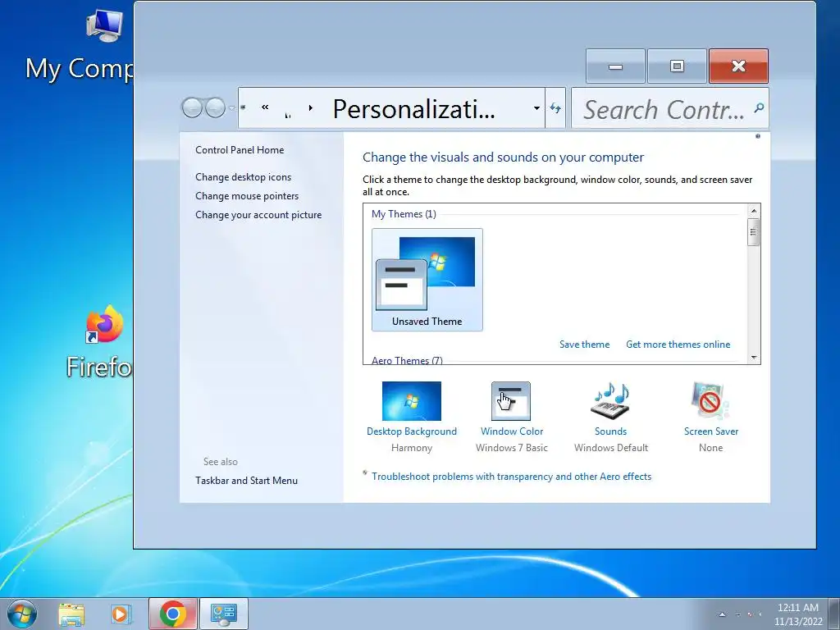The width and height of the screenshot is (840, 630).
Task: Click the Windows Default sounds label
Action: 610,448
